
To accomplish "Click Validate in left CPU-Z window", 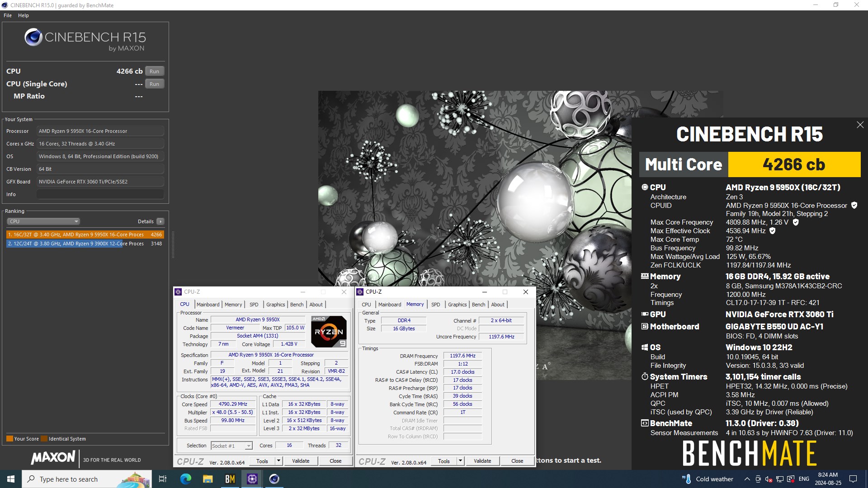I will pyautogui.click(x=301, y=461).
